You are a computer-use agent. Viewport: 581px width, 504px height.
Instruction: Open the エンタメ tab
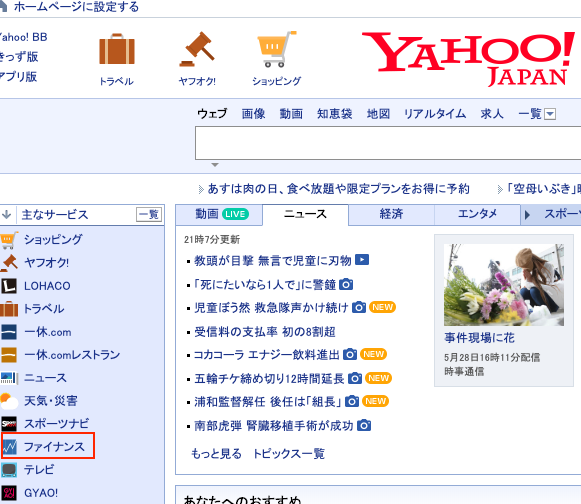tap(477, 214)
